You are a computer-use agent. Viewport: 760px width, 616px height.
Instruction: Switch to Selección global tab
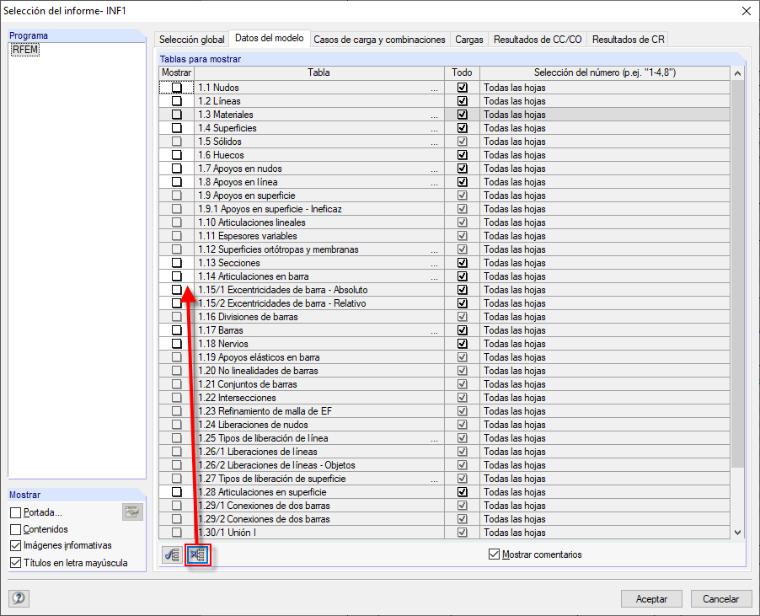pyautogui.click(x=191, y=39)
